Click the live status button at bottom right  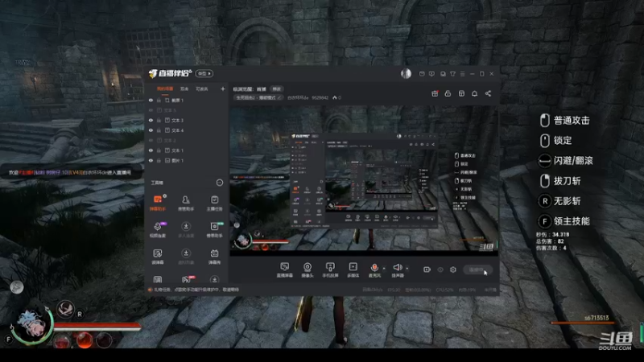(x=477, y=269)
